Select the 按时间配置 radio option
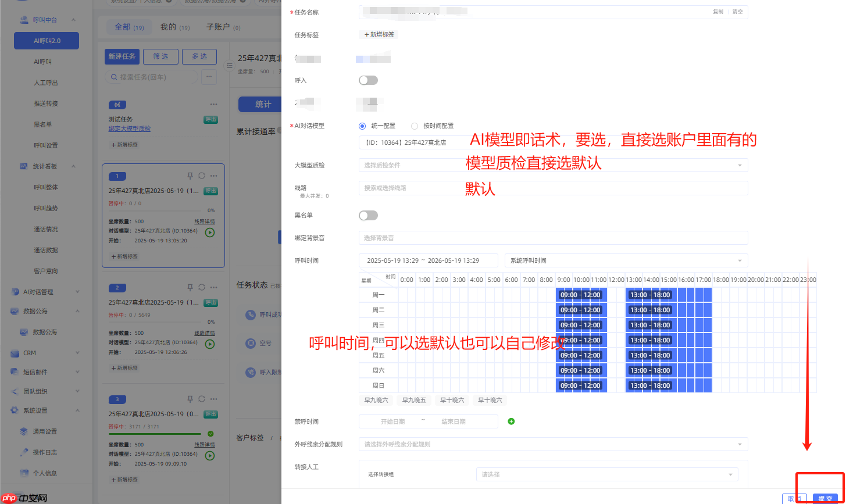Image resolution: width=846 pixels, height=504 pixels. pos(415,126)
